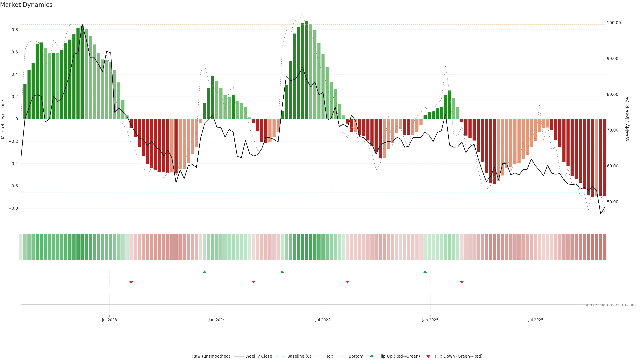The height and width of the screenshot is (362, 644).
Task: Click the Flip Down triangle after Jan 2024
Action: coord(254,282)
